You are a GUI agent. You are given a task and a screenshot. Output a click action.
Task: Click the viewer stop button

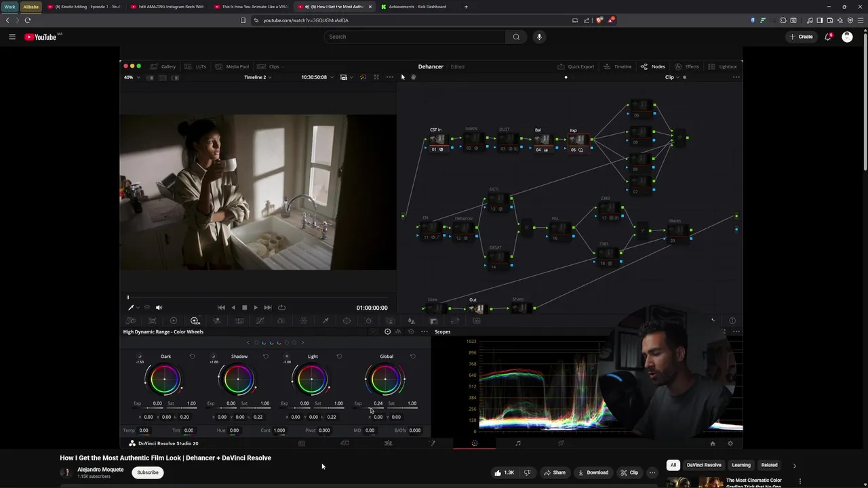click(x=244, y=308)
